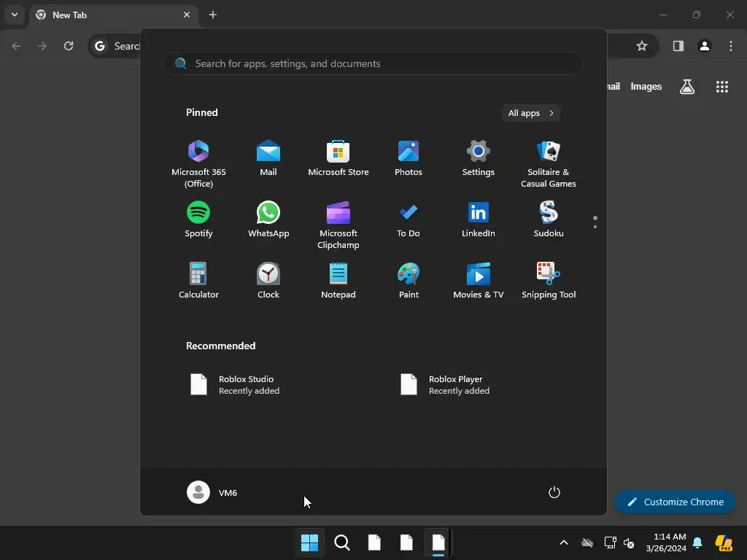Viewport: 747px width, 560px height.
Task: Open the network icon in system tray
Action: pyautogui.click(x=610, y=542)
